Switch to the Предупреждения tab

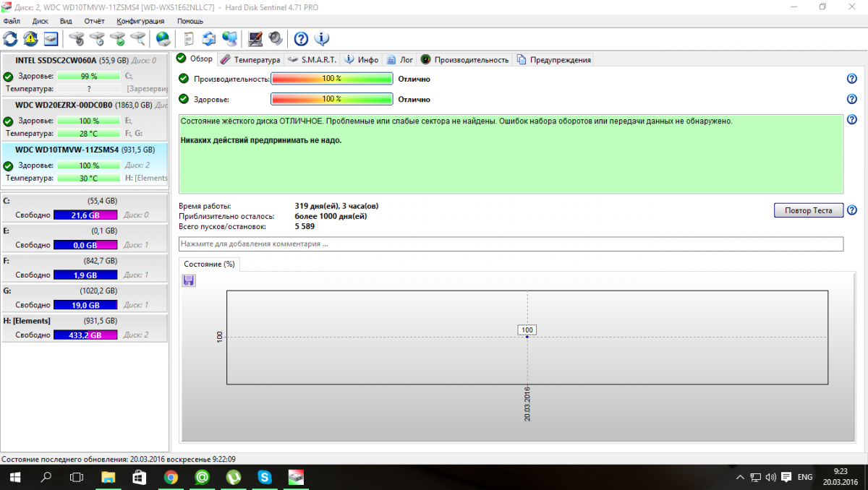coord(553,59)
